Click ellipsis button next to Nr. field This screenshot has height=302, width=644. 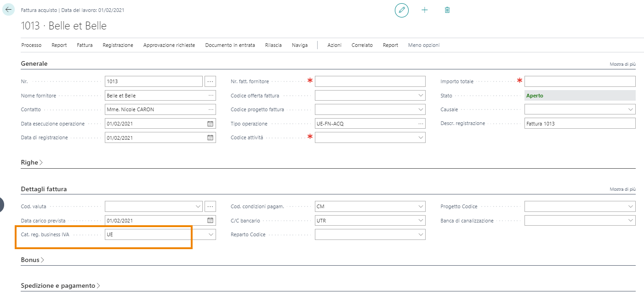210,81
